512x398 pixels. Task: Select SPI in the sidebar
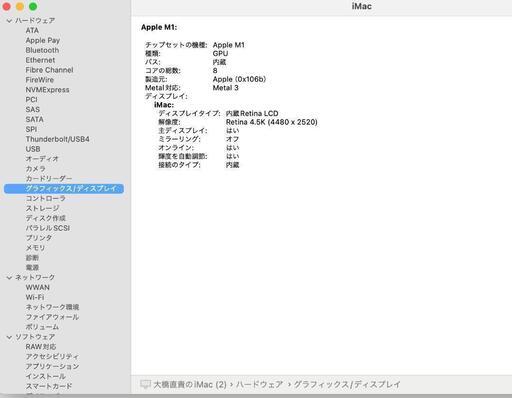click(31, 129)
